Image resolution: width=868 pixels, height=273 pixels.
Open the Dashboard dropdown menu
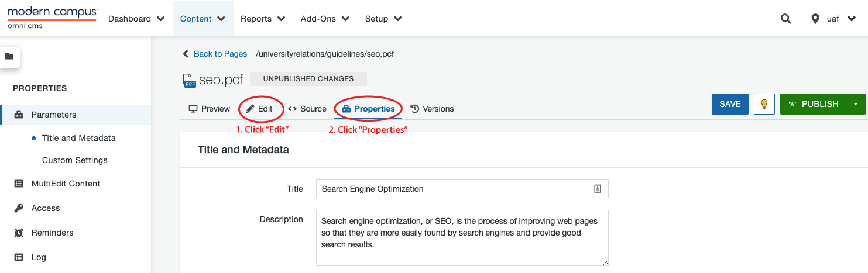tap(136, 19)
